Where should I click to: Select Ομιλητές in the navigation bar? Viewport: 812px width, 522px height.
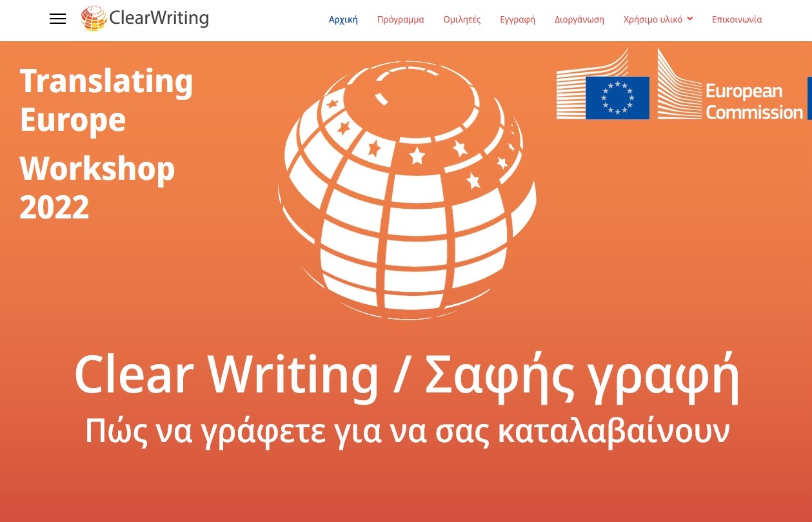tap(462, 19)
